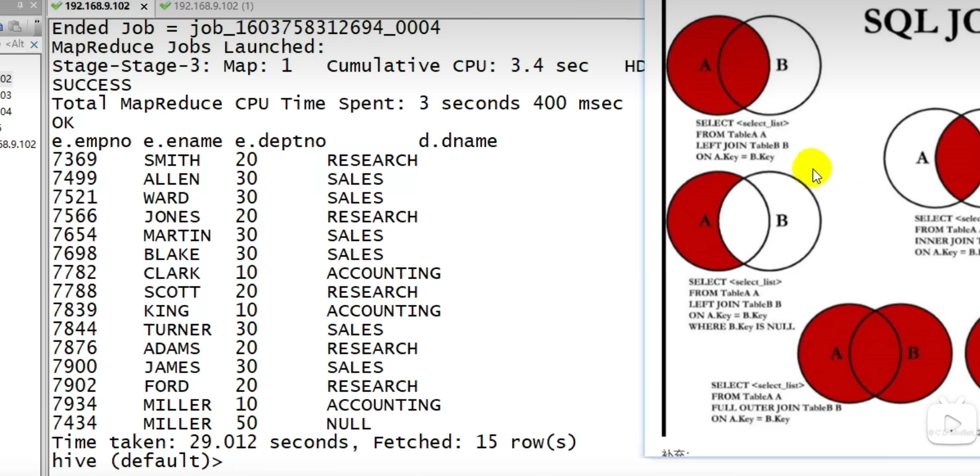Click the hive (default)> command prompt line
This screenshot has height=476, width=980.
point(137,461)
